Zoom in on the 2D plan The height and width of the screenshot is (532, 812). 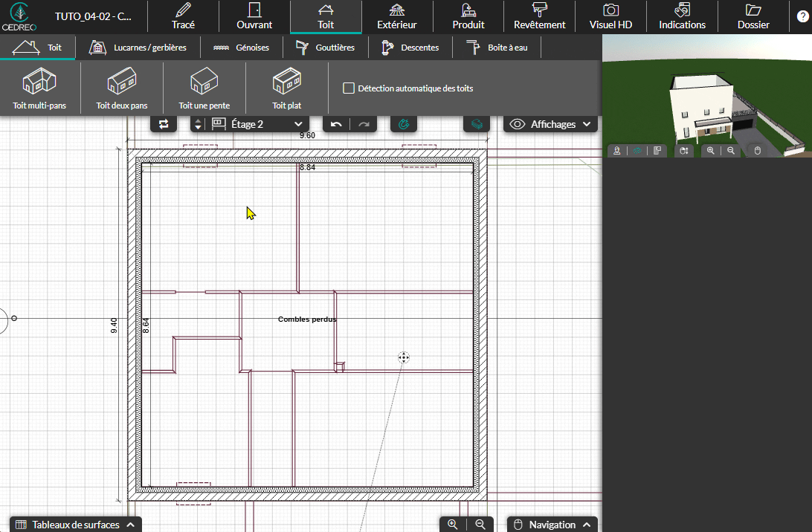click(452, 525)
